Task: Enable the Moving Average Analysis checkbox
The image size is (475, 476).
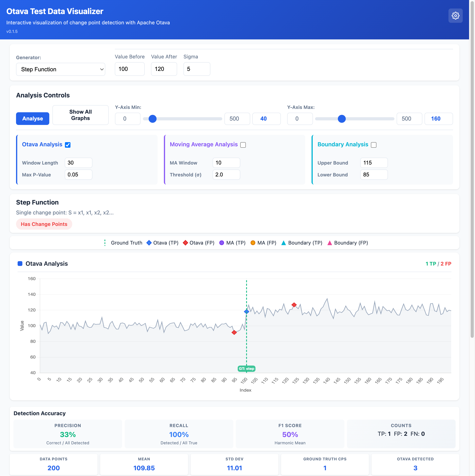Action: coord(243,145)
